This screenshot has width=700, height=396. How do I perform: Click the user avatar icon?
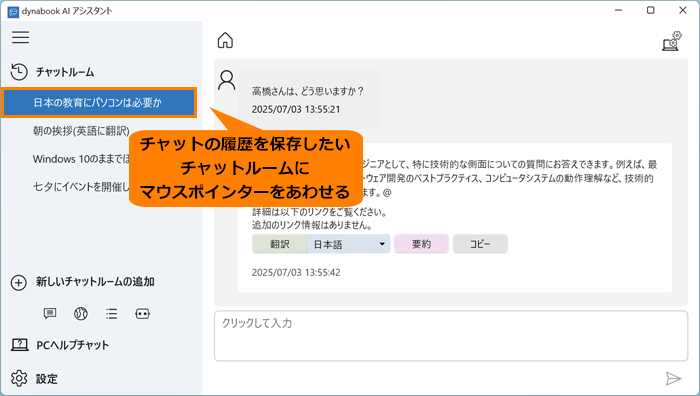226,80
